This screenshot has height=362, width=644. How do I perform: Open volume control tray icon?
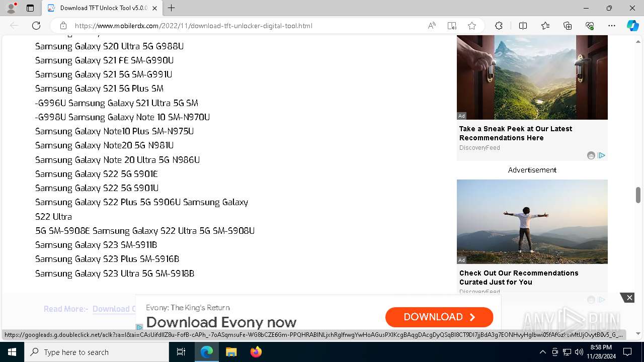point(579,352)
